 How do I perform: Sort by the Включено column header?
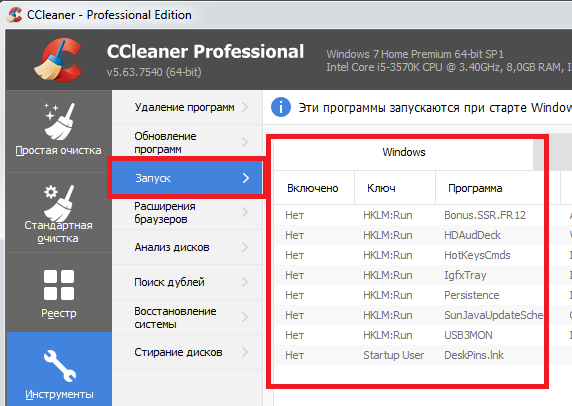tap(314, 188)
